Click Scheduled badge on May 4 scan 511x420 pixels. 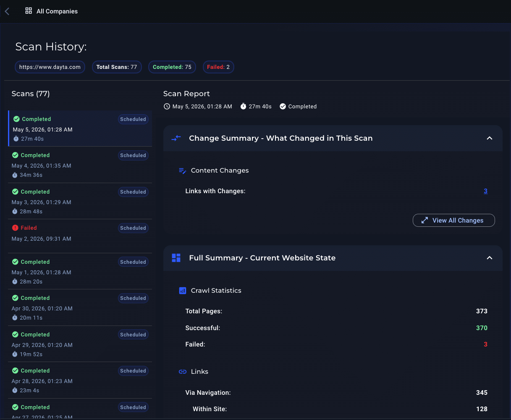click(x=133, y=155)
